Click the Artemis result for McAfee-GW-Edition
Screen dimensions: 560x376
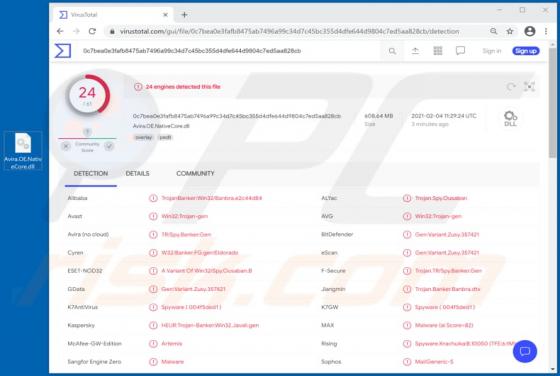coord(172,344)
